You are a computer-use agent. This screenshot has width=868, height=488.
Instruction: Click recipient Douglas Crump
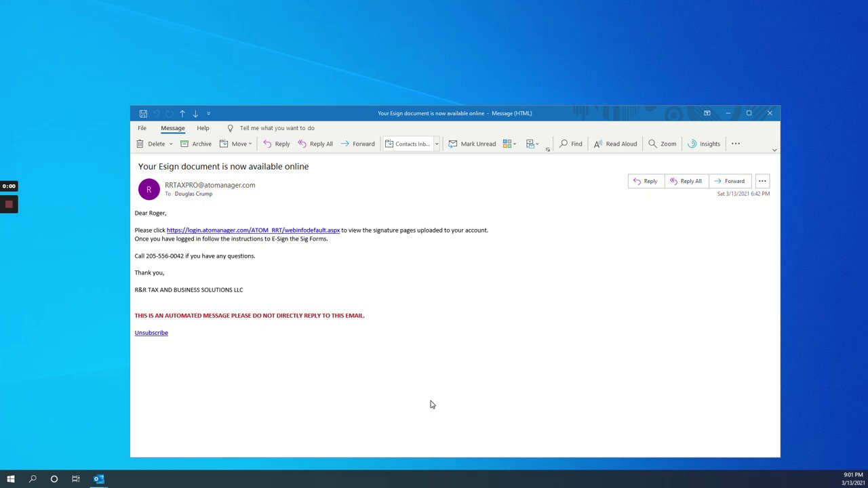pos(193,194)
